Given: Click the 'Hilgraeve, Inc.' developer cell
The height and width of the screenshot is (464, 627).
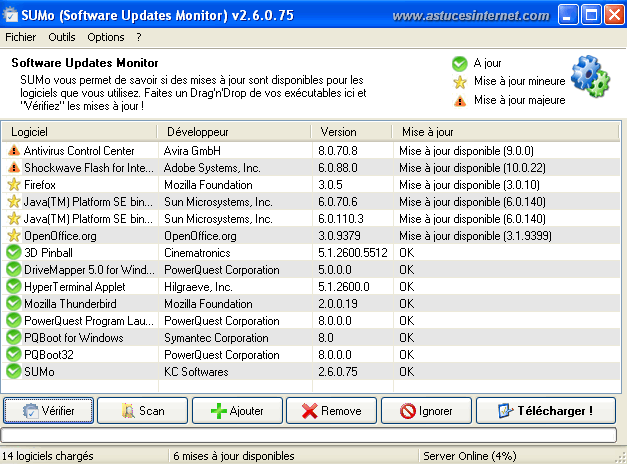Looking at the screenshot, I should click(198, 286).
